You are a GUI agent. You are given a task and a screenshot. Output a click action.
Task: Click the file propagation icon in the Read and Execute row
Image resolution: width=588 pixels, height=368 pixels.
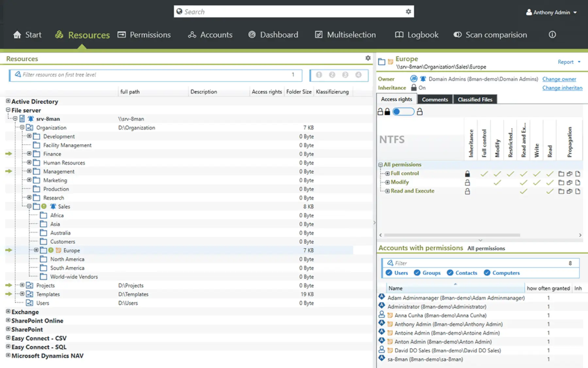(578, 191)
